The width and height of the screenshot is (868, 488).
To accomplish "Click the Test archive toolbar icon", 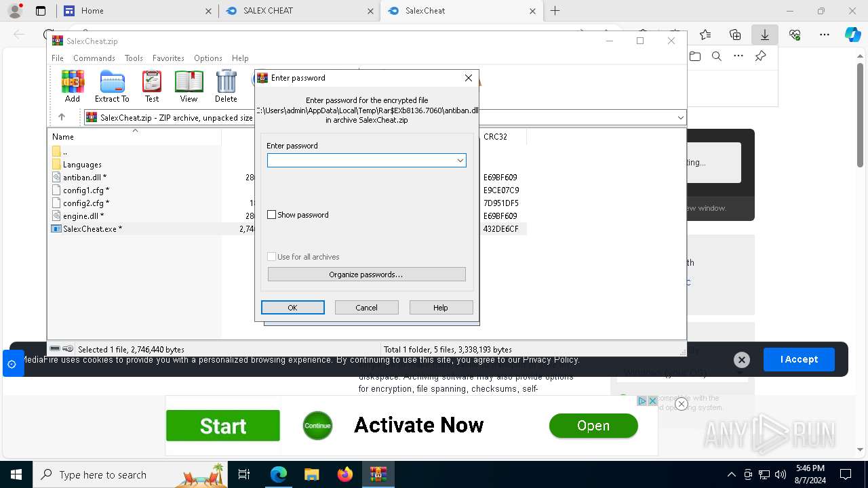I will point(152,86).
